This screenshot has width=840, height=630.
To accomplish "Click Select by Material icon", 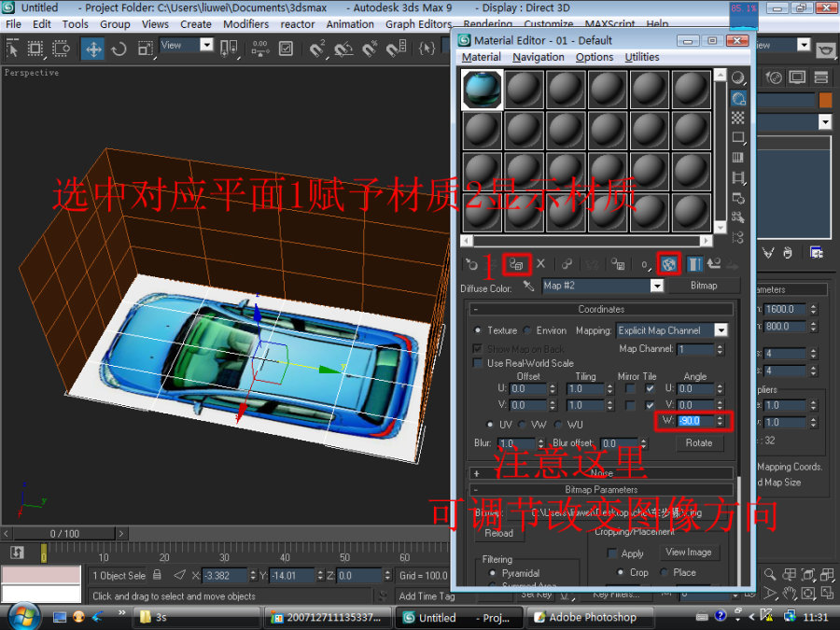I will (x=738, y=217).
